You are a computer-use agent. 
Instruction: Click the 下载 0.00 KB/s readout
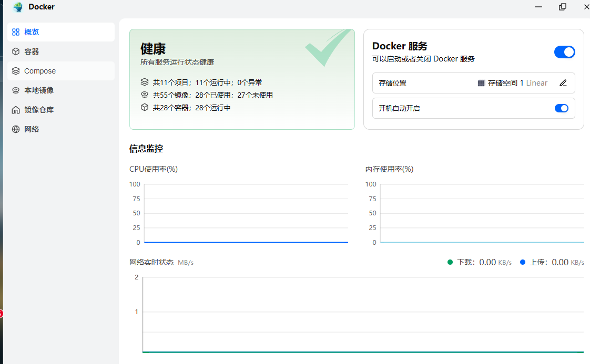(x=484, y=262)
